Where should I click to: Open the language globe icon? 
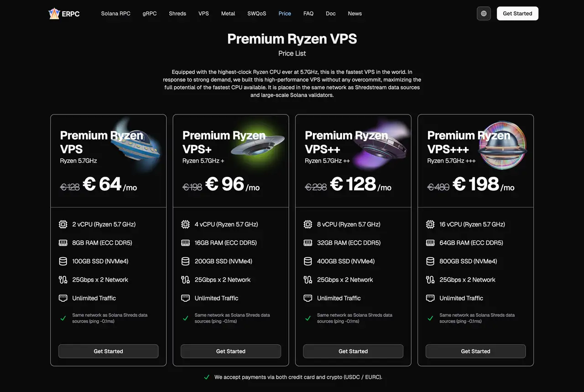(484, 14)
